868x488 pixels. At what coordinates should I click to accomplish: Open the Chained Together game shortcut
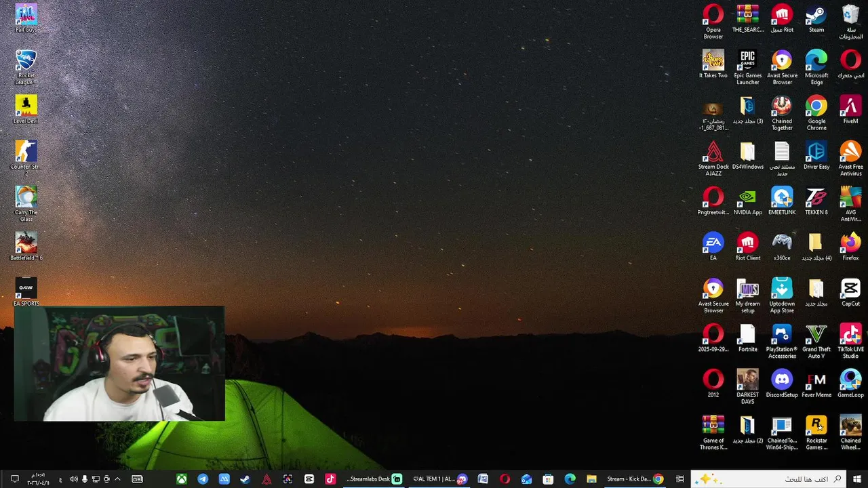click(782, 113)
